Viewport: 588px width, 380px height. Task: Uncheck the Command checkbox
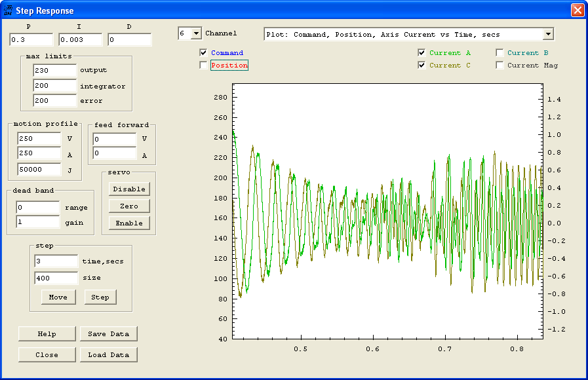click(204, 52)
